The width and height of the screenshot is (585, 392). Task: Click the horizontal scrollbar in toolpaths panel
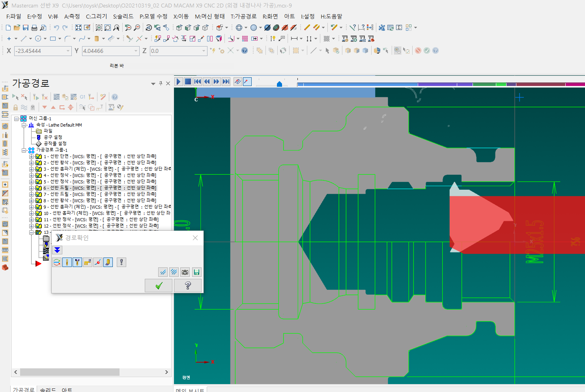point(70,372)
